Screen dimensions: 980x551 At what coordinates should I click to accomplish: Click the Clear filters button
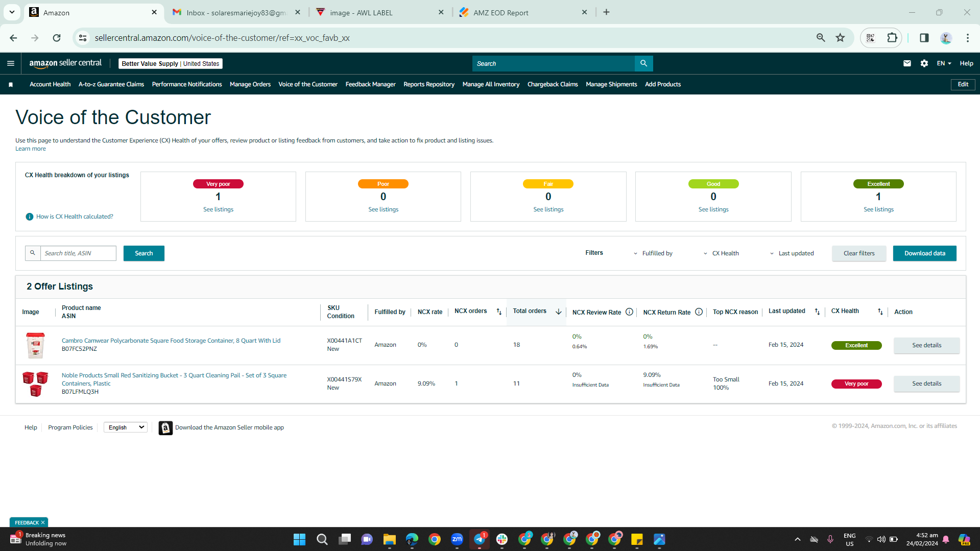click(859, 253)
